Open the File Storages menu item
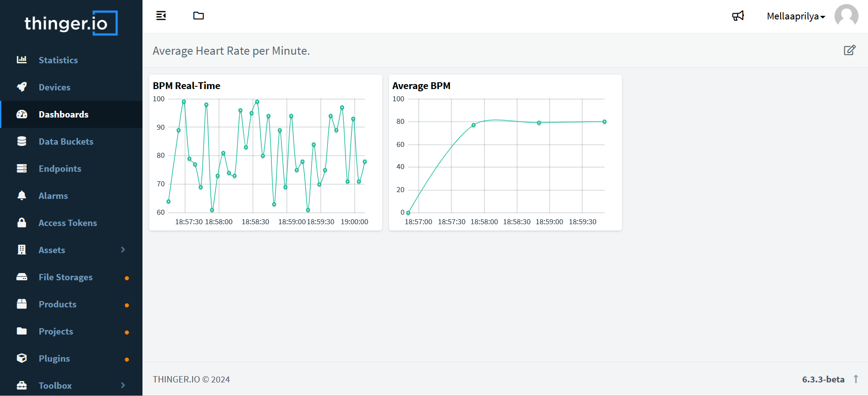The image size is (868, 396). [x=66, y=277]
